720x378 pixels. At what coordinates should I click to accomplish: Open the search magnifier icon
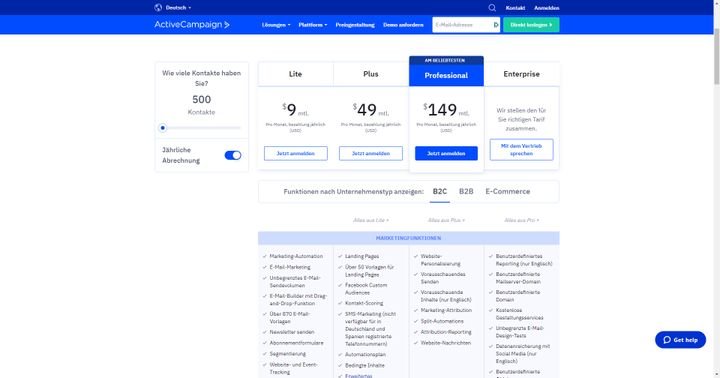[492, 7]
